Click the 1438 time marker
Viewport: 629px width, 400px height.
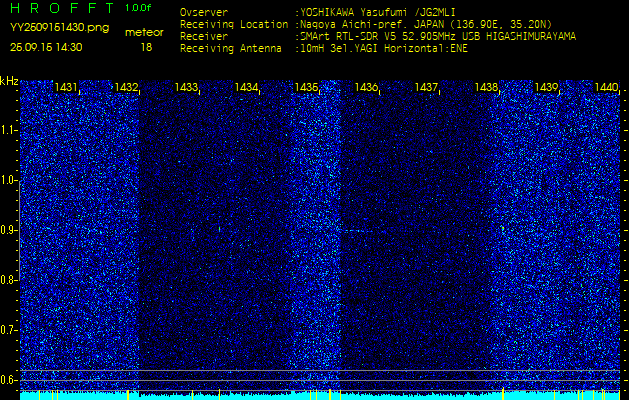[x=487, y=87]
